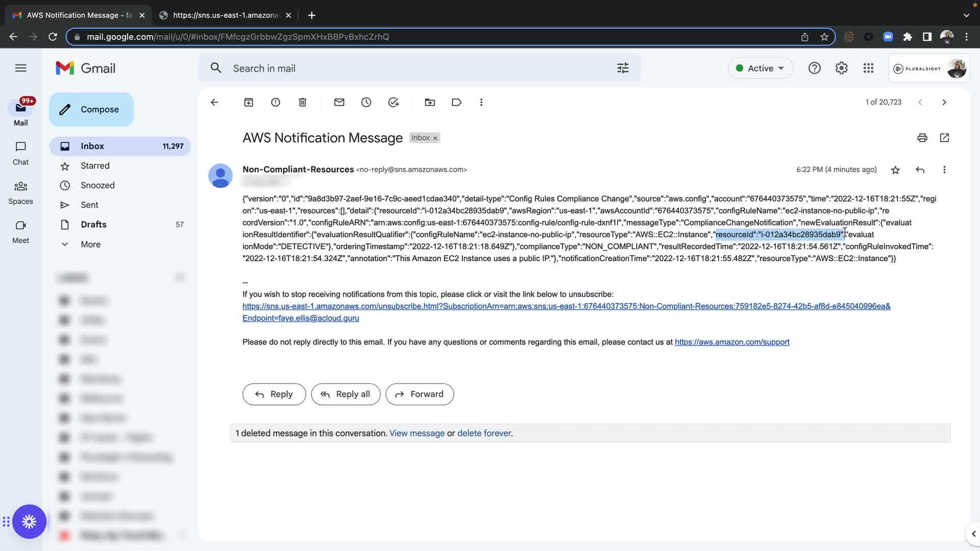Archive this email using the archive icon
The height and width of the screenshot is (551, 980).
coord(249,103)
